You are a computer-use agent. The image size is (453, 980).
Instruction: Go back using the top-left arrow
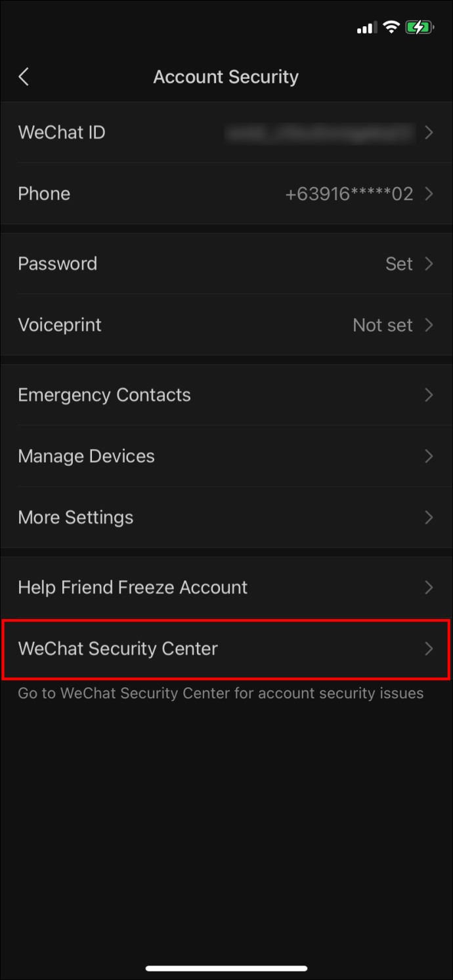tap(24, 77)
